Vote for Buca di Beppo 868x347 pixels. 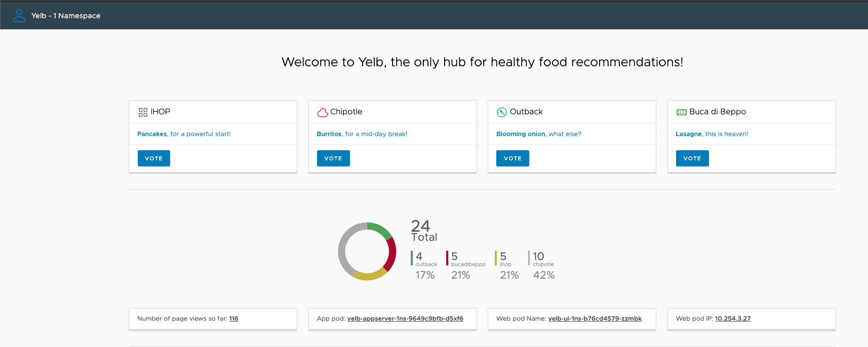tap(692, 158)
